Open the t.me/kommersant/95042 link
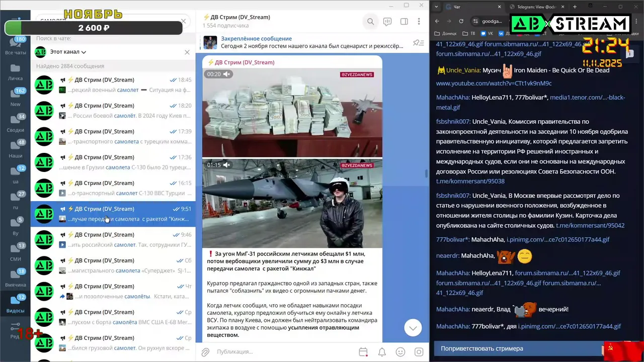The height and width of the screenshot is (362, 644). pos(590,225)
